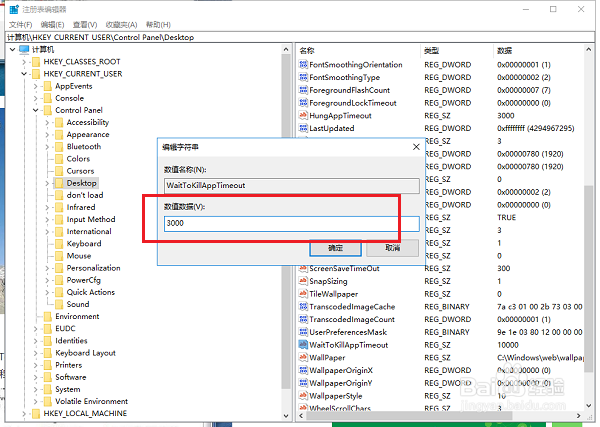Collapse the Control Panel key
The height and width of the screenshot is (427, 600).
(36, 110)
